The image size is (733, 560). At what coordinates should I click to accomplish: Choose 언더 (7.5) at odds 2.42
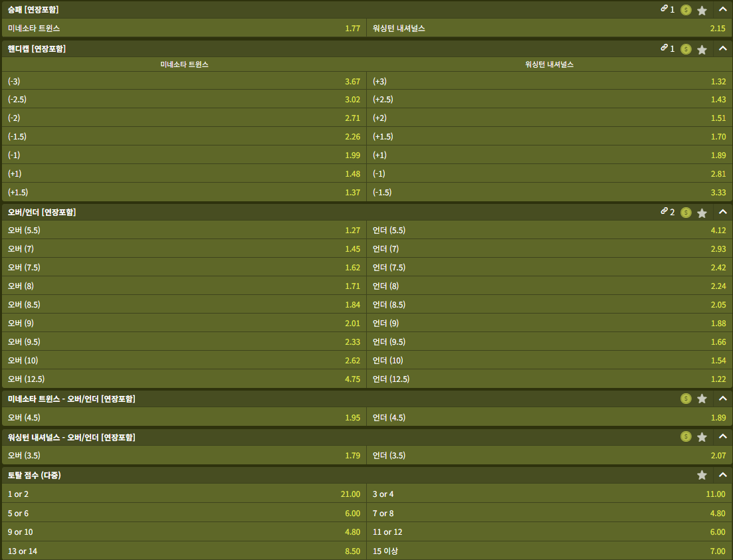coord(550,267)
